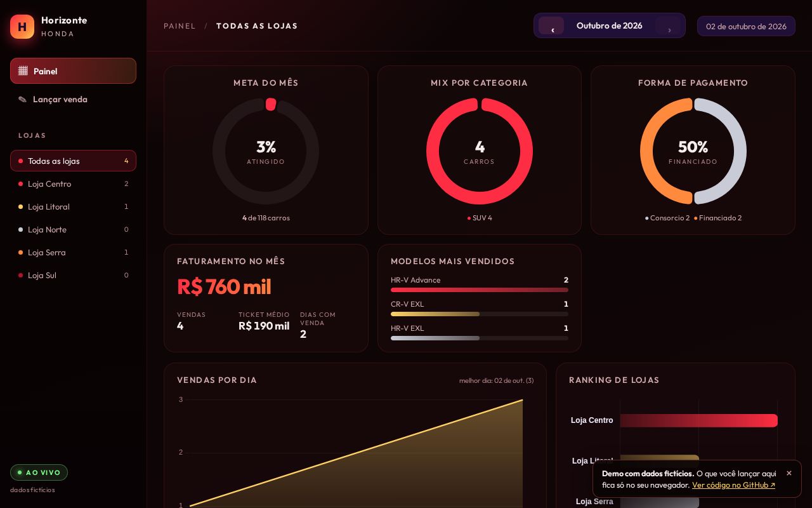This screenshot has height=508, width=812.
Task: Click the Painel grid icon
Action: (x=23, y=70)
